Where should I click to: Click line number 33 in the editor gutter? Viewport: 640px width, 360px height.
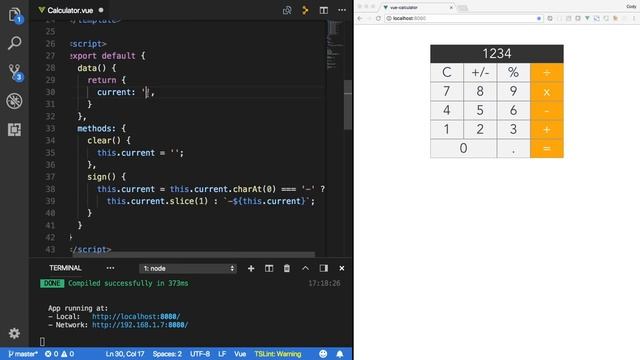click(x=50, y=129)
